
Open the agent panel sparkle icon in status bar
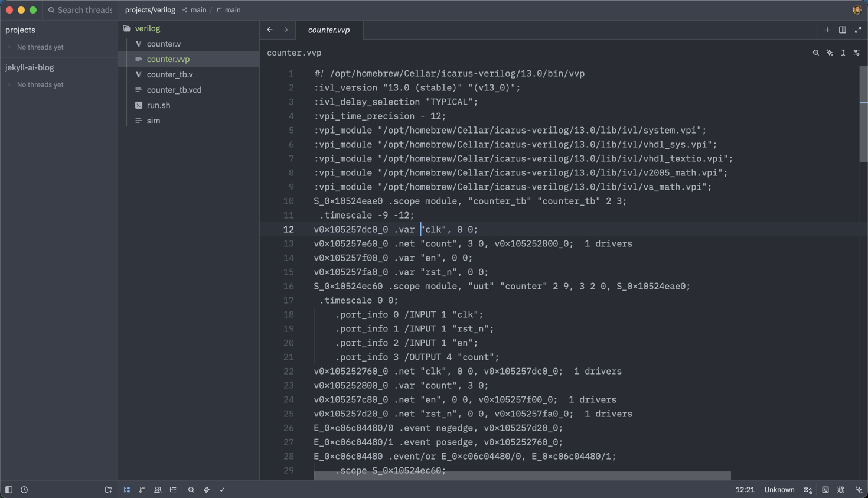(x=859, y=490)
